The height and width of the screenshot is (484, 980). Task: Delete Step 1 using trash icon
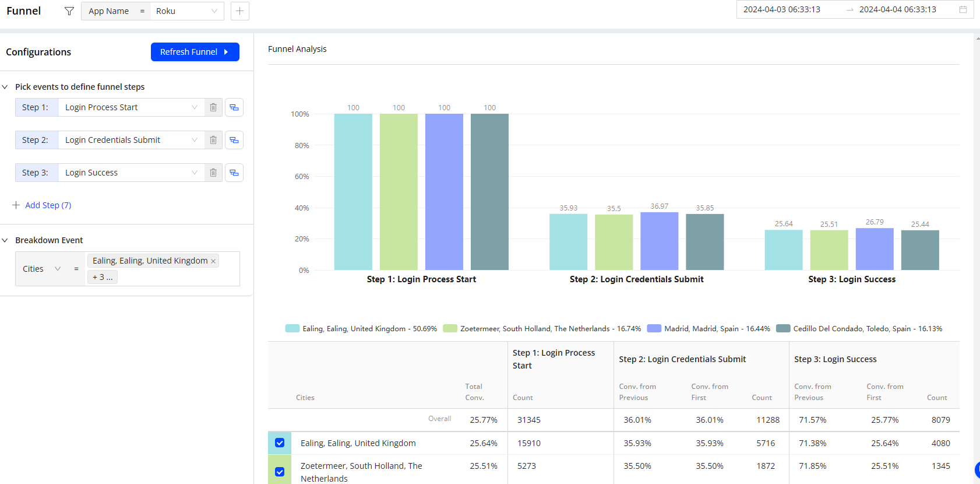pos(213,107)
